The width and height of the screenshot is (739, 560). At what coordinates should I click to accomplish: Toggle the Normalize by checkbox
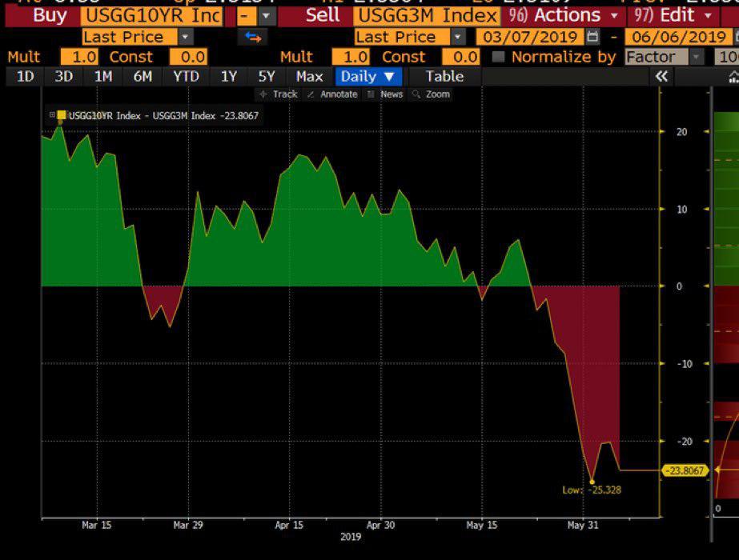[x=498, y=57]
